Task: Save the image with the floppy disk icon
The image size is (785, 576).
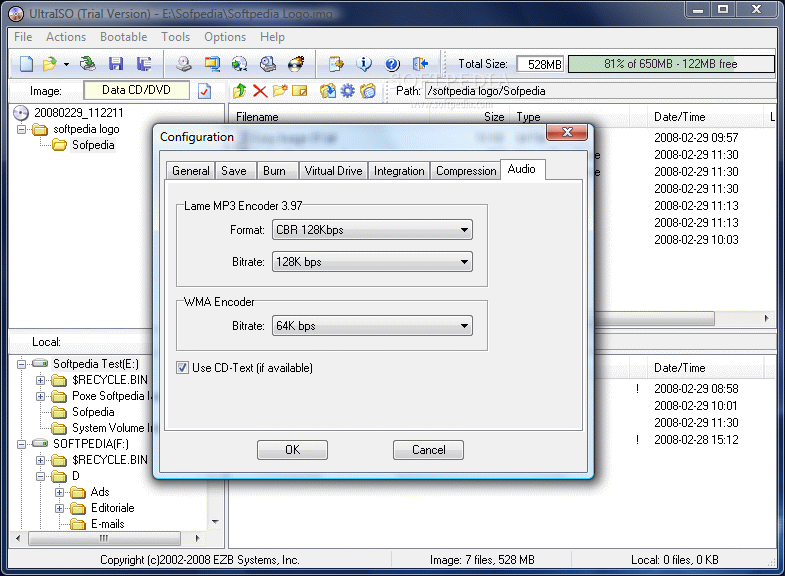Action: pyautogui.click(x=116, y=64)
